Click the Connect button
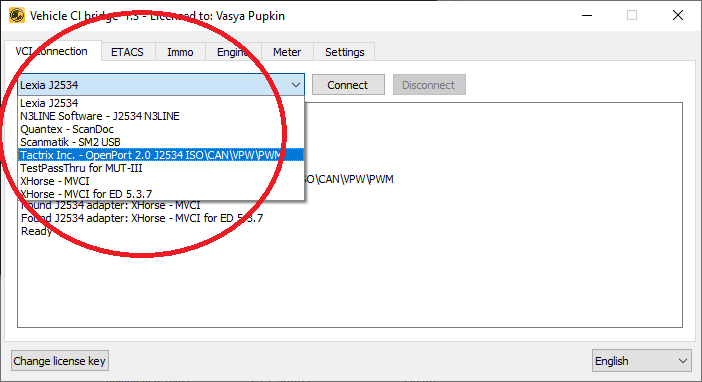The image size is (702, 382). point(348,85)
